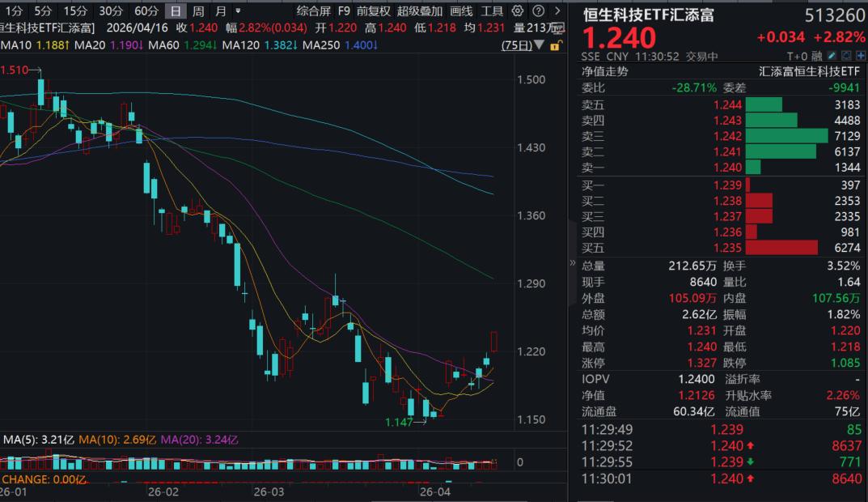This screenshot has height=502, width=868.
Task: Add ETF to watchlist via plus icon
Action: point(861,55)
